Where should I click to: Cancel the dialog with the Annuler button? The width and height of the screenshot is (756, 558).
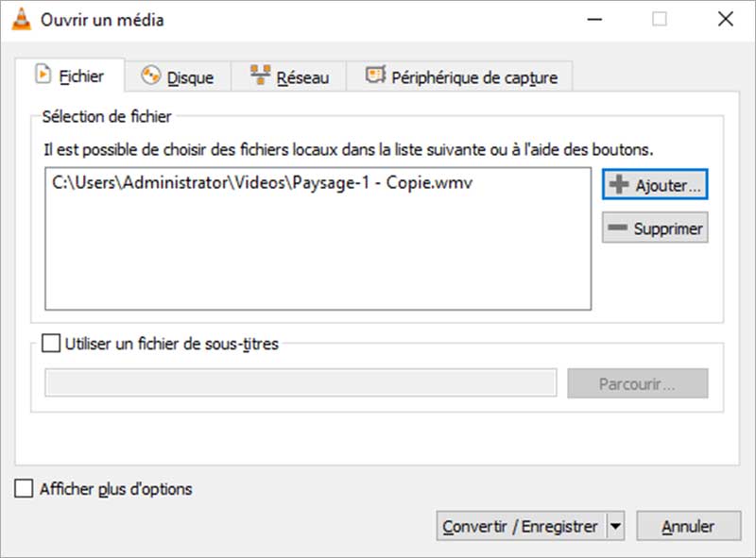pyautogui.click(x=688, y=526)
